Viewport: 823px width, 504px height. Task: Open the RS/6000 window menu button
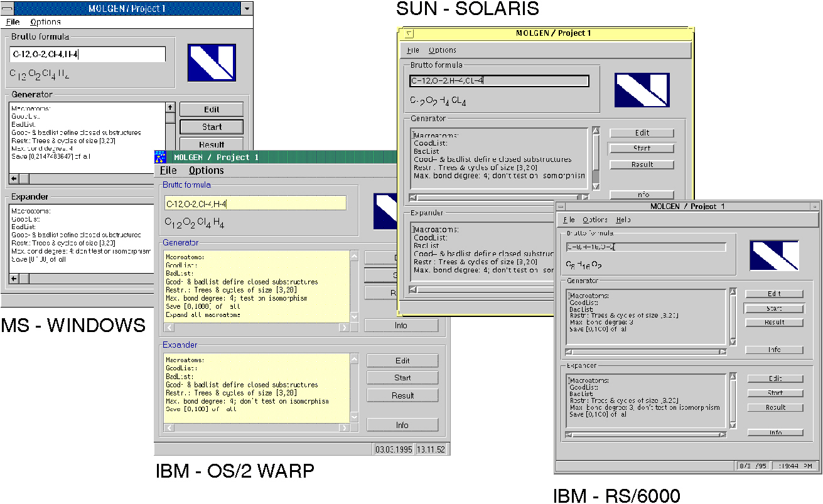561,206
